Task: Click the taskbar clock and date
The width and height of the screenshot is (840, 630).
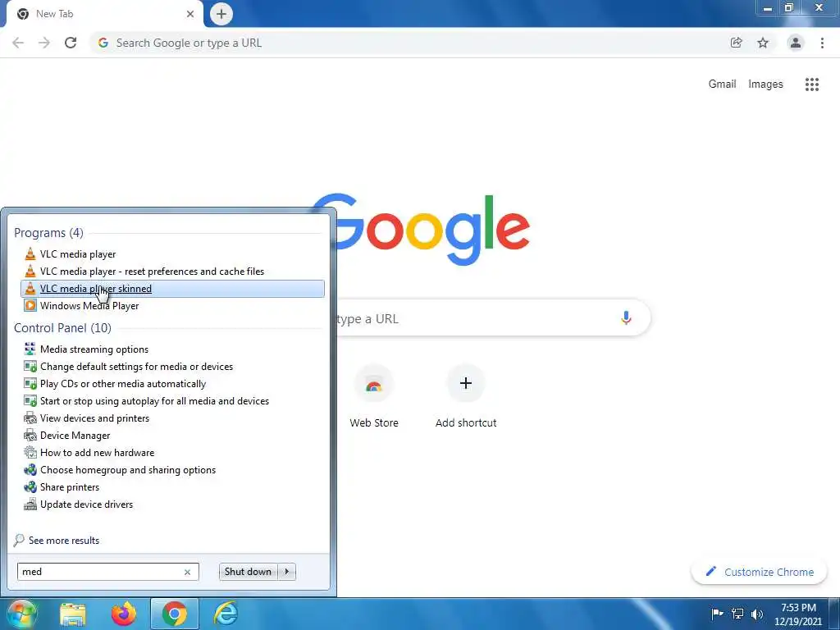Action: [797, 614]
